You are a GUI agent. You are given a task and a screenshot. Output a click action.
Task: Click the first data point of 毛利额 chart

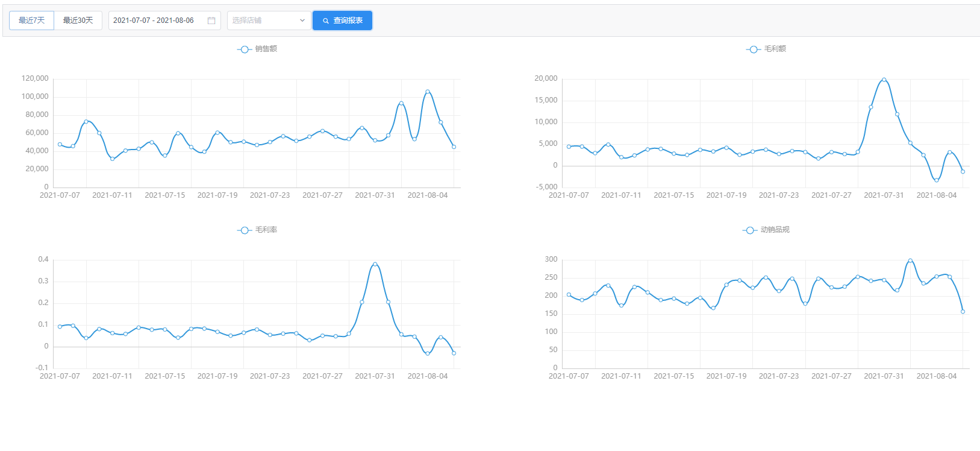click(569, 147)
